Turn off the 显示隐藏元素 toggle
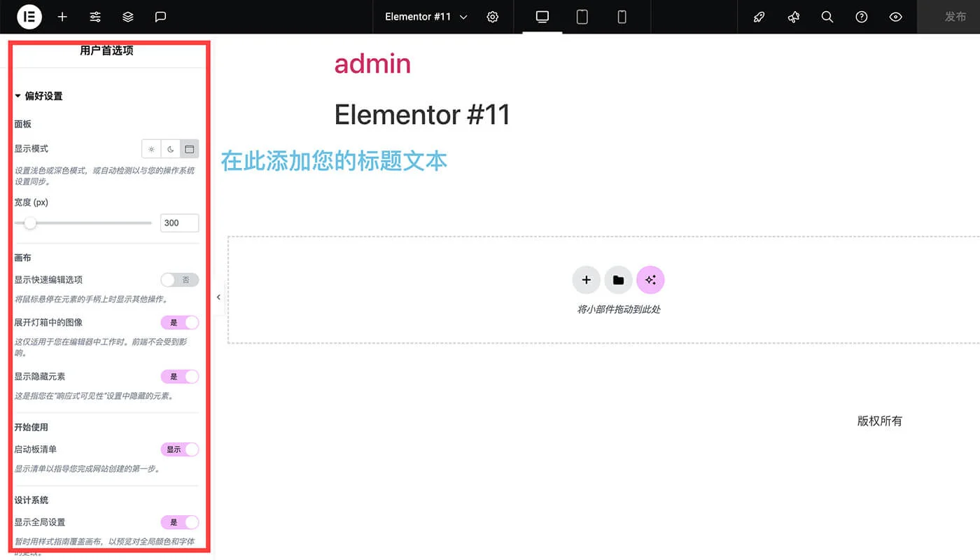Image resolution: width=980 pixels, height=560 pixels. (x=180, y=376)
